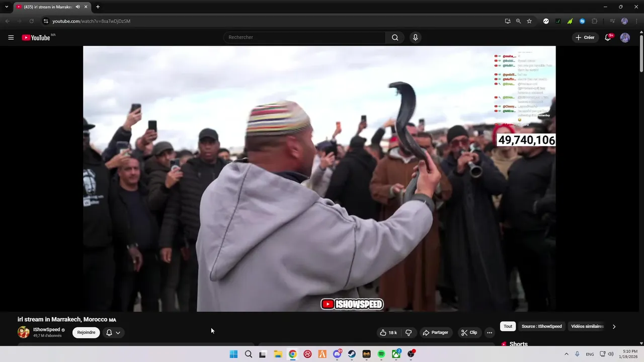Open Spotify from the taskbar

click(x=381, y=354)
